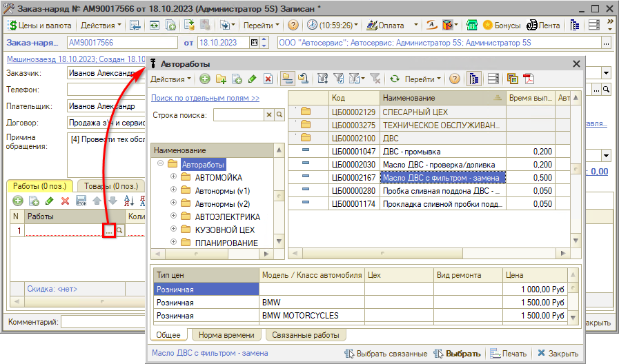
Task: Open Норма времени tab
Action: tap(226, 335)
